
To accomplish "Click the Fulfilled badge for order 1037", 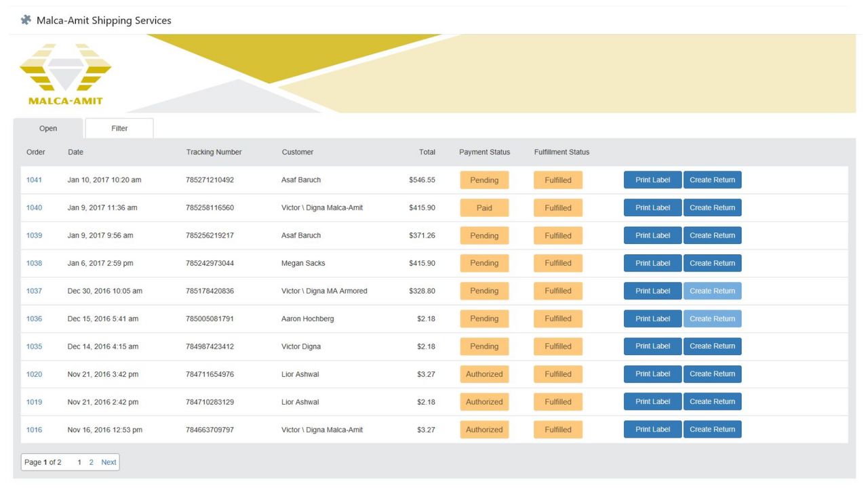I will [557, 291].
